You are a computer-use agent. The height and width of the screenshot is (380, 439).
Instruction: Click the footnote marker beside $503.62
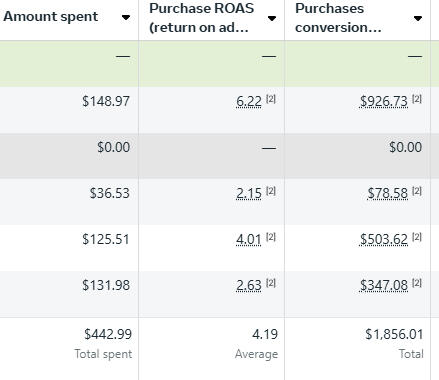pyautogui.click(x=417, y=237)
